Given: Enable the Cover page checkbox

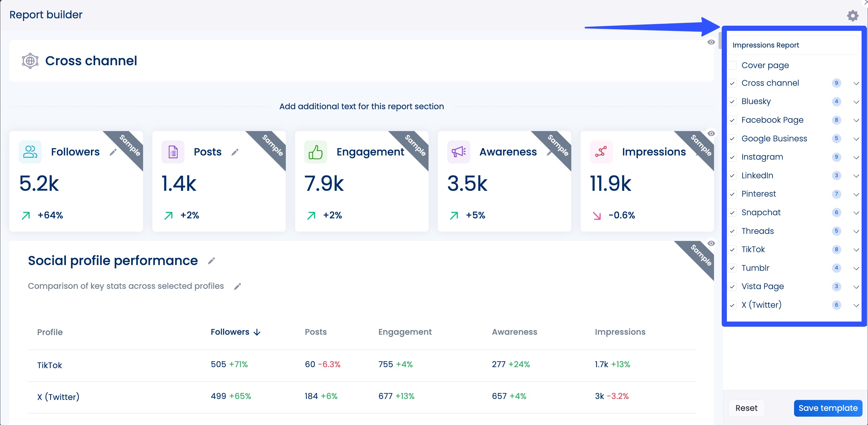Looking at the screenshot, I should pos(732,65).
